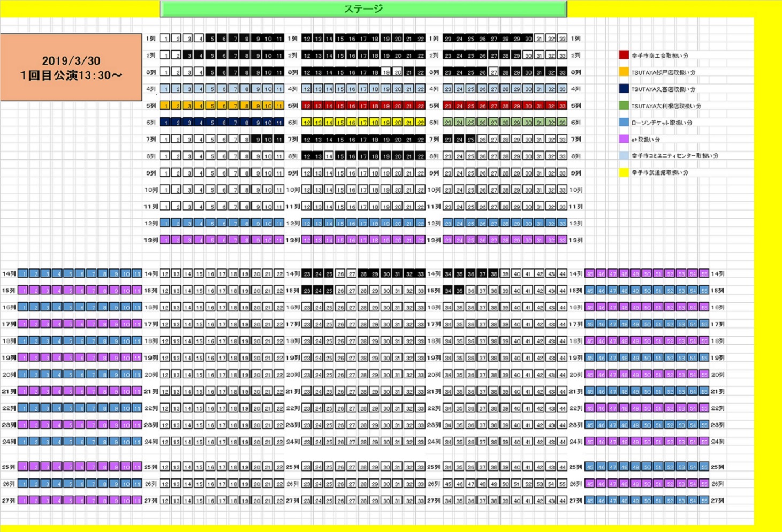Screen dimensions: 782x532
Task: Click the 2019/3/30 performance date box
Action: pos(71,67)
